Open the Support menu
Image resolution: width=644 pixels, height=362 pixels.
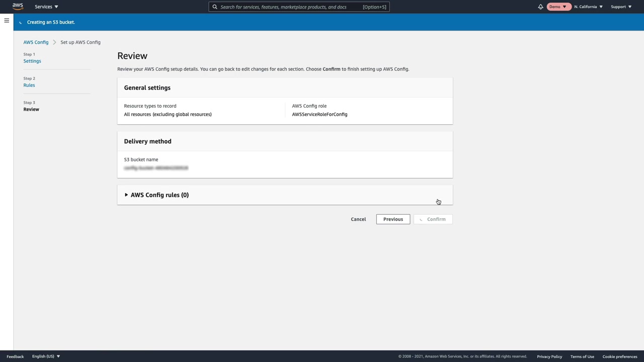[x=621, y=7]
